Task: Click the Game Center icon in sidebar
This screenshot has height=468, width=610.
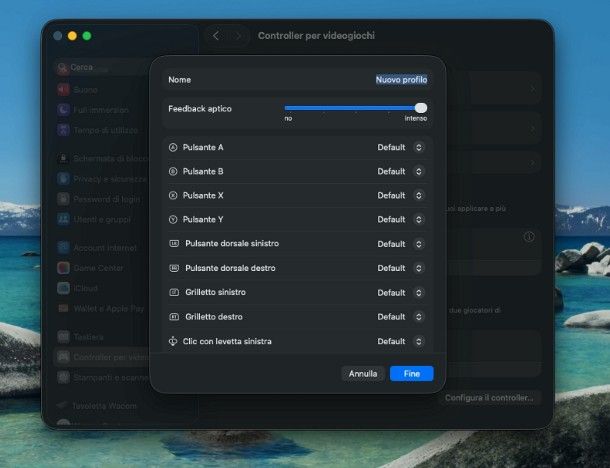Action: pos(63,268)
